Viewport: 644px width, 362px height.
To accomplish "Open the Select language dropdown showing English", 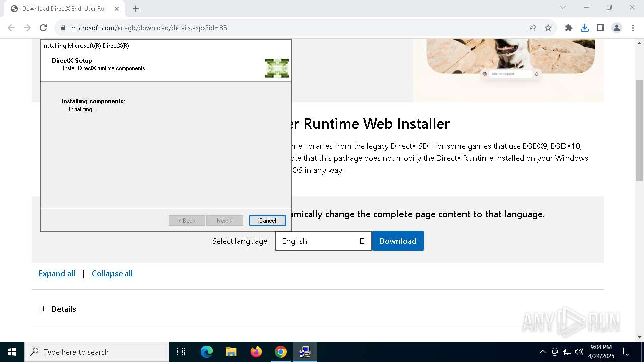I will tap(324, 241).
